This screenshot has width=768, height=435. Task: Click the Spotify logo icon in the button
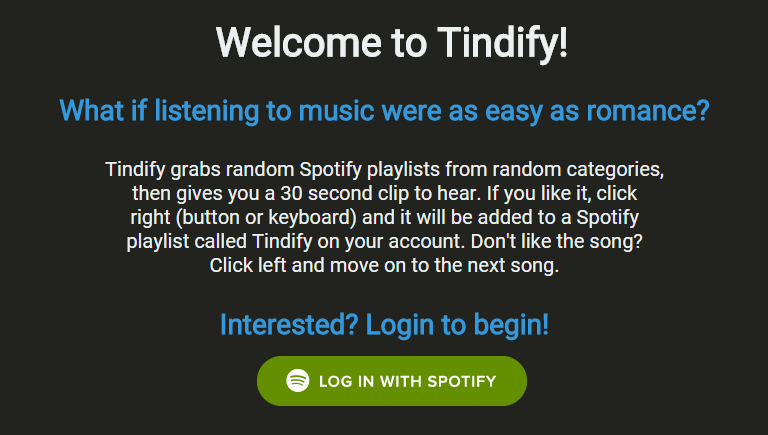point(298,381)
